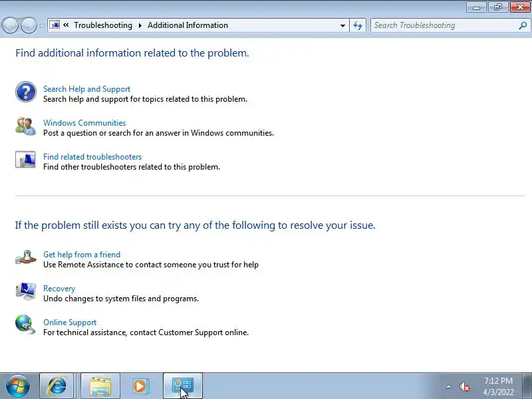Launch Internet Explorer from taskbar
The height and width of the screenshot is (399, 532).
(x=57, y=386)
